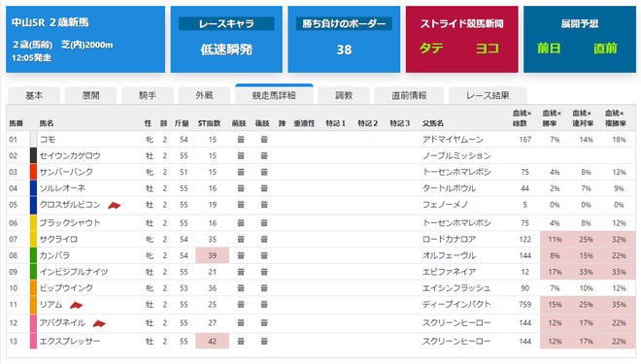The height and width of the screenshot is (364, 641).
Task: Click the 167 総数 cell for コモ
Action: (x=524, y=140)
